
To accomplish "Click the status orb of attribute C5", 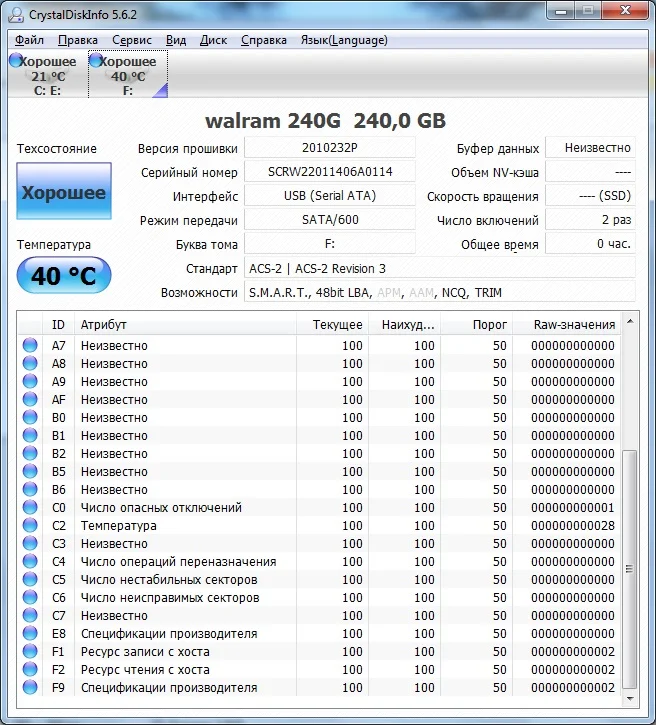I will [30, 580].
